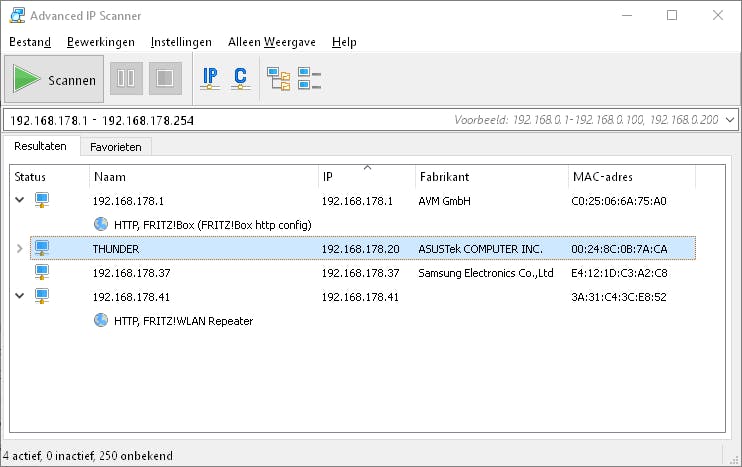This screenshot has height=467, width=742.
Task: Expand the THUNDER device row
Action: click(19, 248)
